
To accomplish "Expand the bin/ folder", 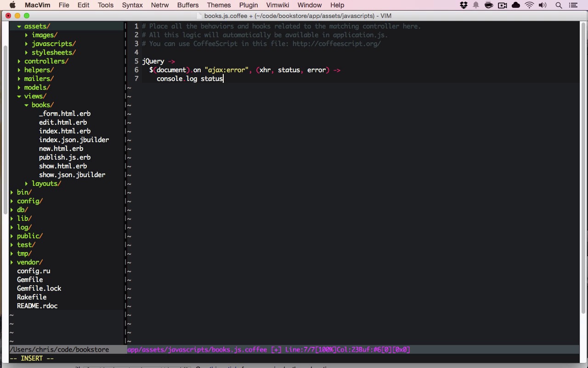I will tap(11, 192).
